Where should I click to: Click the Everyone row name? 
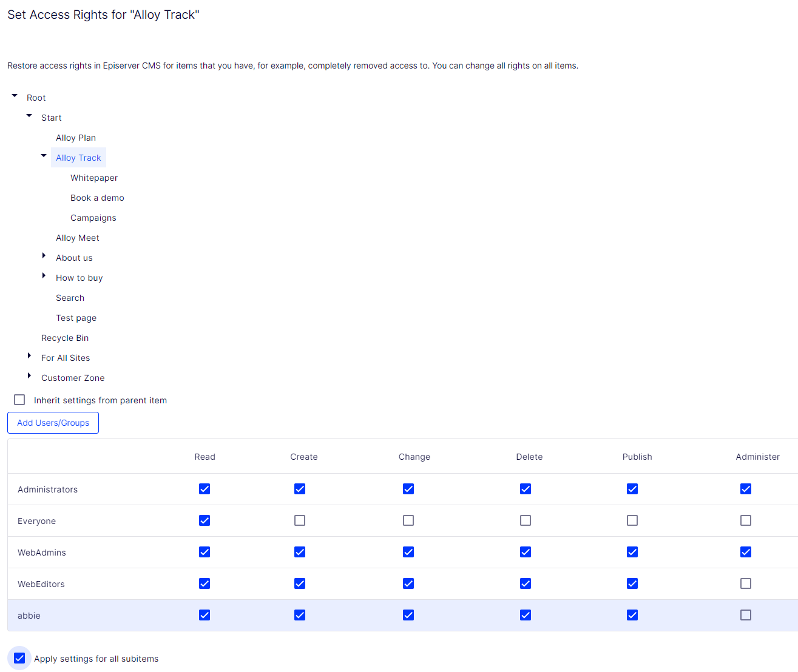point(36,521)
